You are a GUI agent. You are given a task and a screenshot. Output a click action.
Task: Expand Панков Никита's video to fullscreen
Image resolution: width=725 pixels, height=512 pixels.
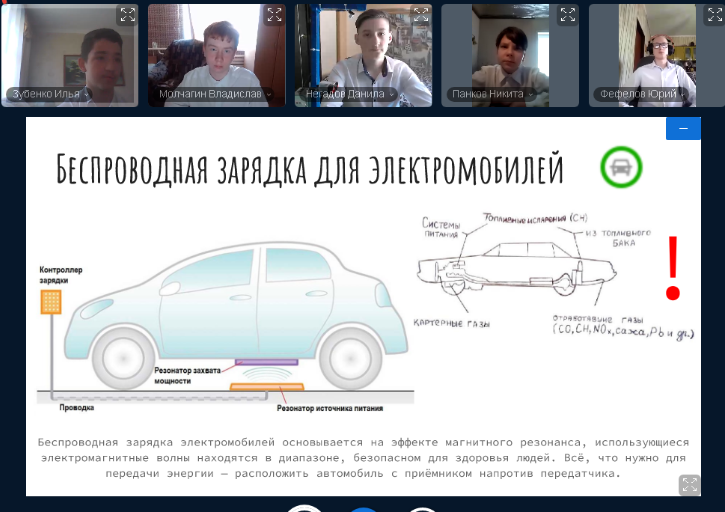567,15
